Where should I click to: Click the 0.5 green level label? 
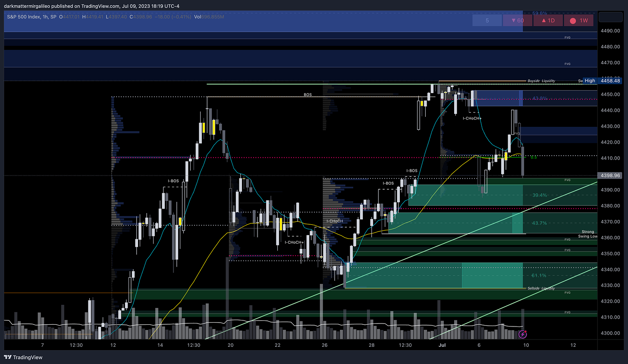[x=534, y=157]
